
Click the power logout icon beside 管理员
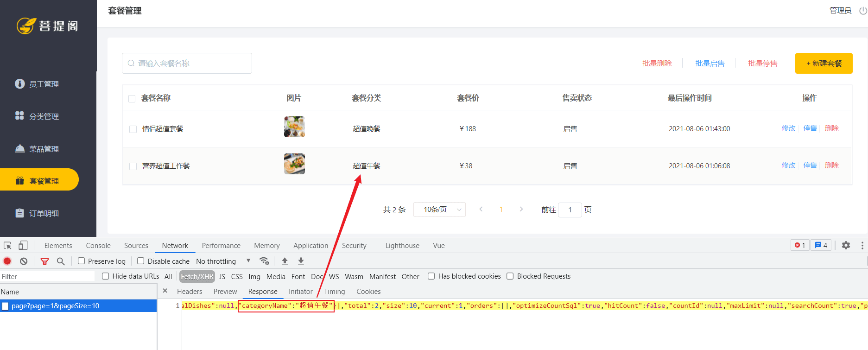[863, 11]
